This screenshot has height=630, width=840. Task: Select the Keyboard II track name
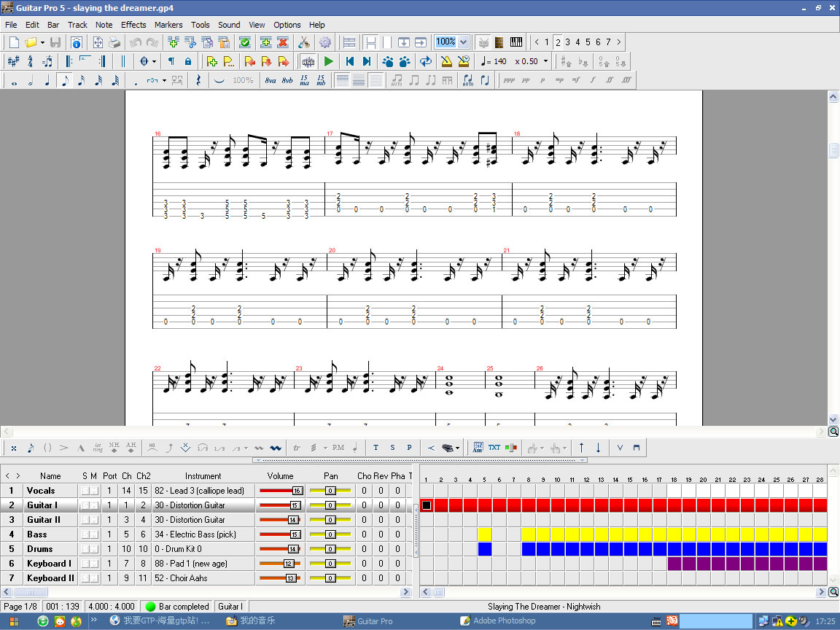tap(50, 578)
